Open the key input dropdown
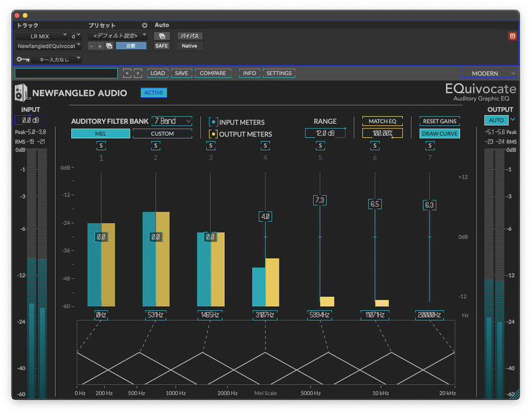Viewport: 532px width, 414px height. [x=57, y=59]
